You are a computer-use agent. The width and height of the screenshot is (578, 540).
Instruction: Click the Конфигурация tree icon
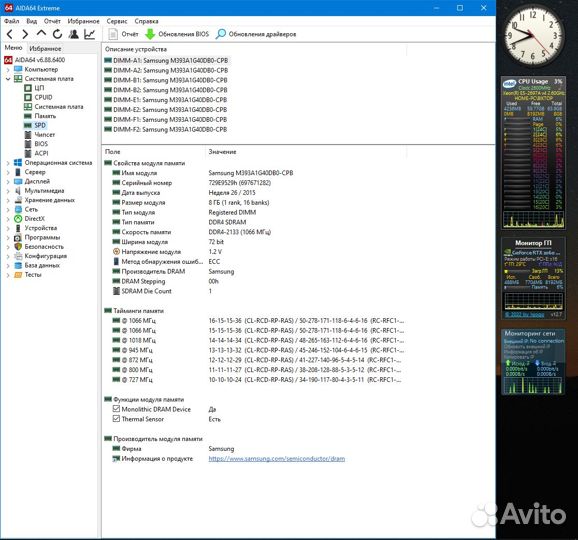pos(18,256)
